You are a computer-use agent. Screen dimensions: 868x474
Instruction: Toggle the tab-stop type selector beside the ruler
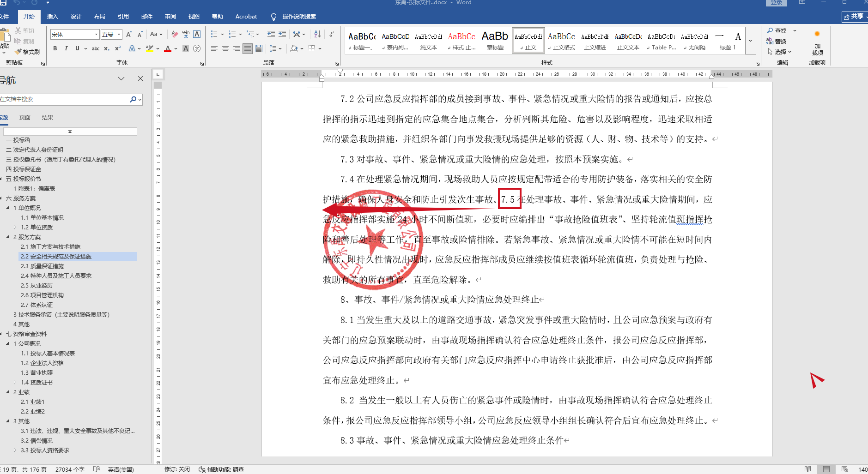coord(158,74)
